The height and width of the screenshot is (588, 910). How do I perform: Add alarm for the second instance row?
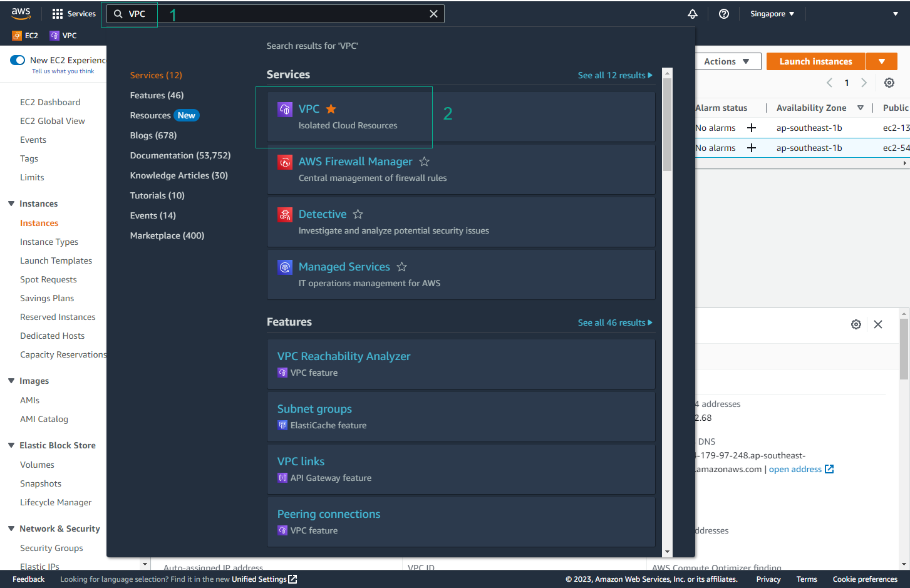click(752, 148)
